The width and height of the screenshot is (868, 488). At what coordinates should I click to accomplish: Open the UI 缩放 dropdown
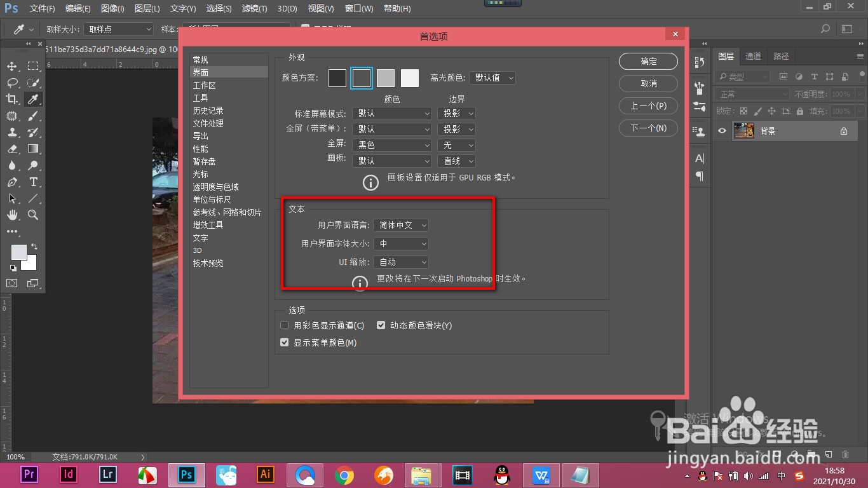click(x=401, y=262)
